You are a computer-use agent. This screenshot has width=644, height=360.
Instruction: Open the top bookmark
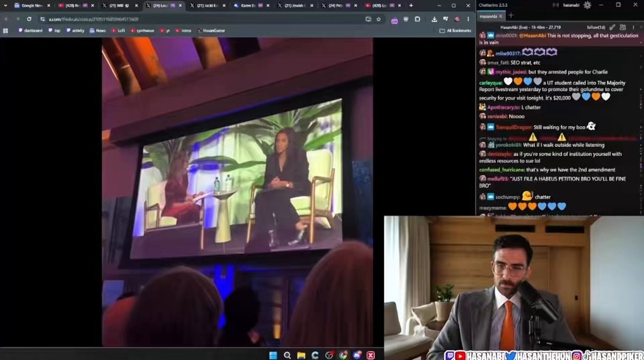54,31
